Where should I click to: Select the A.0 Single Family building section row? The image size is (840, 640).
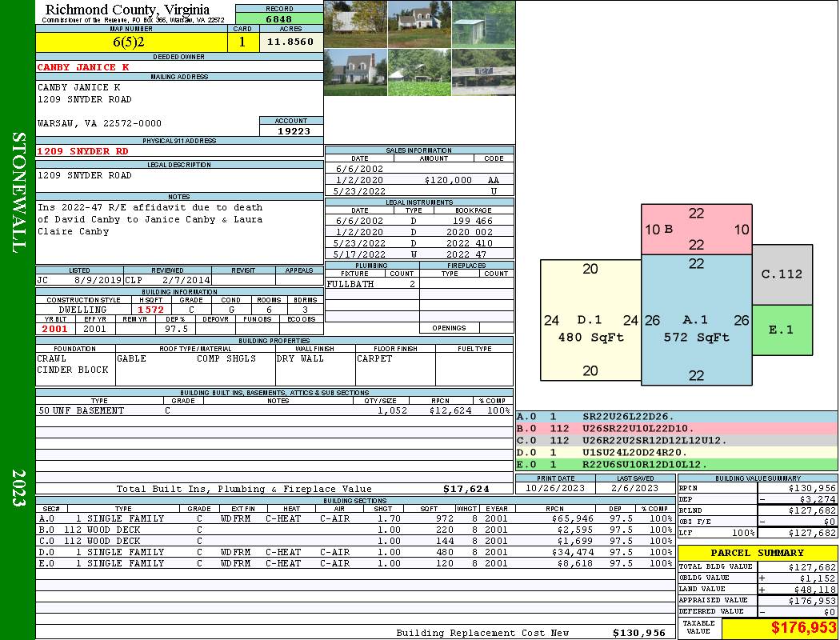(355, 518)
